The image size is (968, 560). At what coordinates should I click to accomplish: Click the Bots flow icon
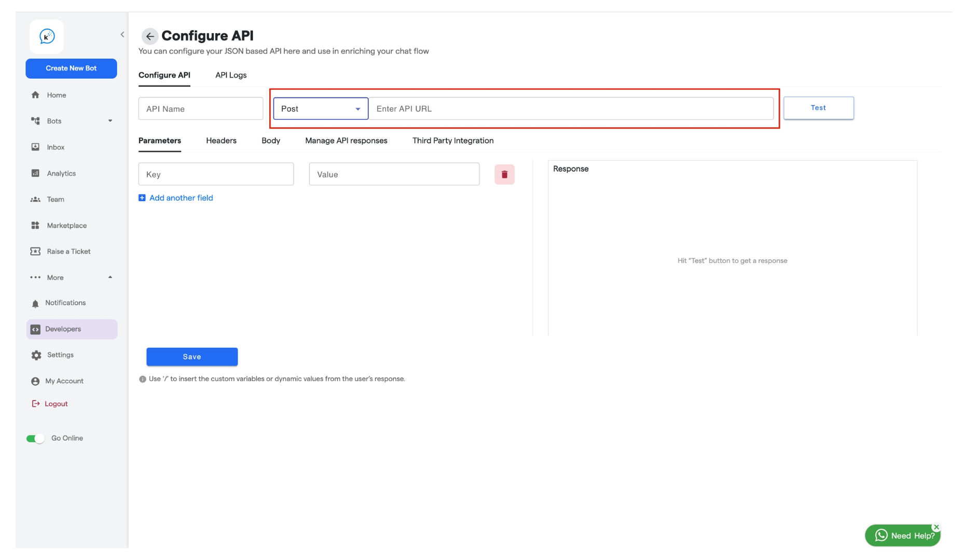coord(35,121)
